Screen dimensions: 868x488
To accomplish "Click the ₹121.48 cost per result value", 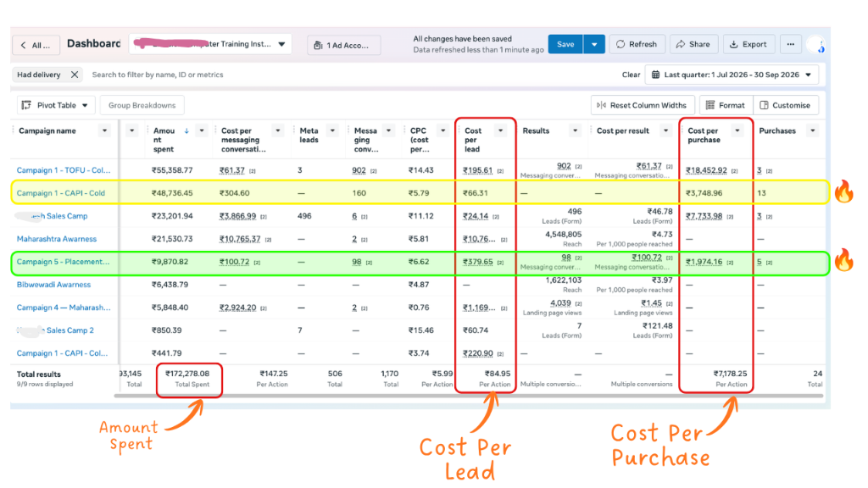I will [x=659, y=326].
